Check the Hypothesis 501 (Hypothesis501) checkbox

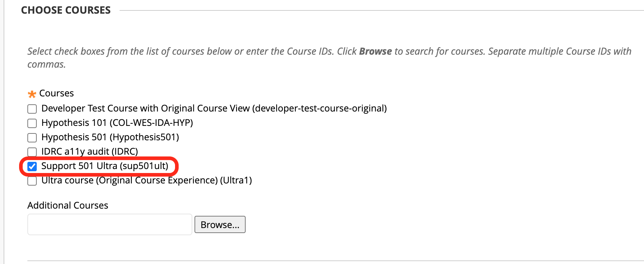point(32,137)
